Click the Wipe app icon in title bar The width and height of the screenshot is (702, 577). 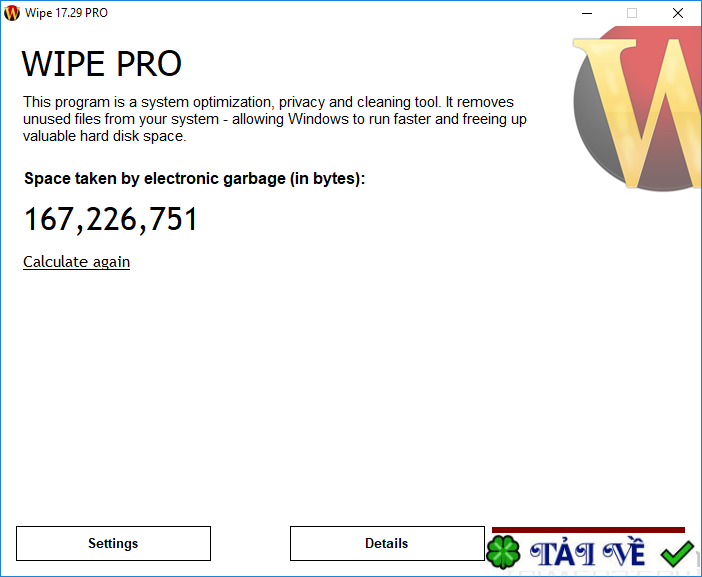[x=12, y=13]
